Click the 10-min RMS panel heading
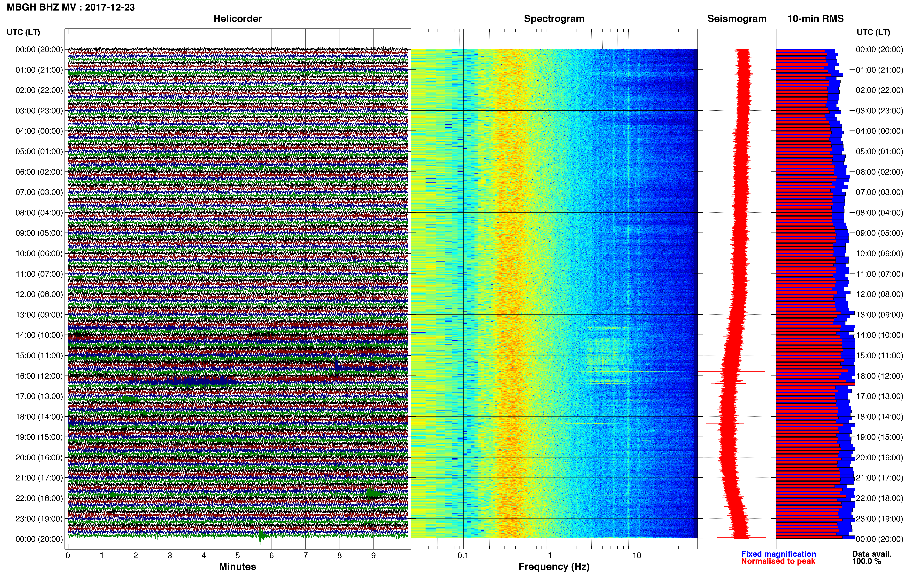The width and height of the screenshot is (924, 578). tap(816, 19)
